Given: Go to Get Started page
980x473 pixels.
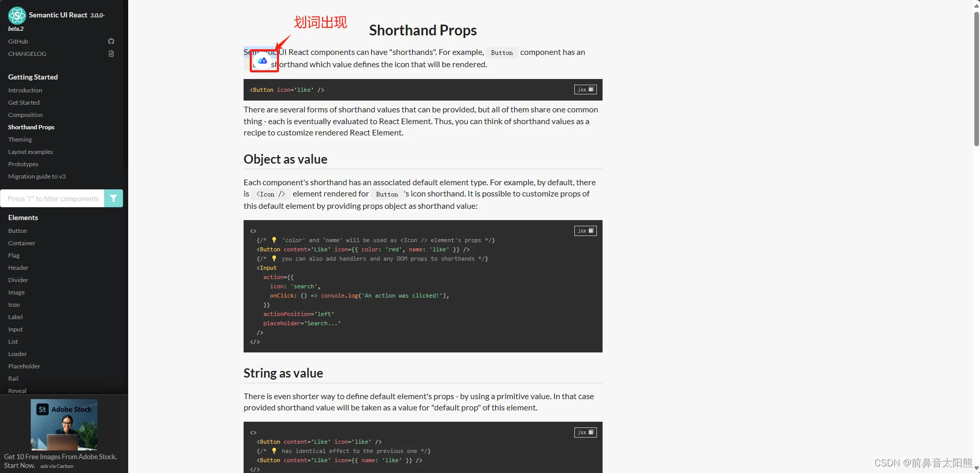Looking at the screenshot, I should [24, 103].
